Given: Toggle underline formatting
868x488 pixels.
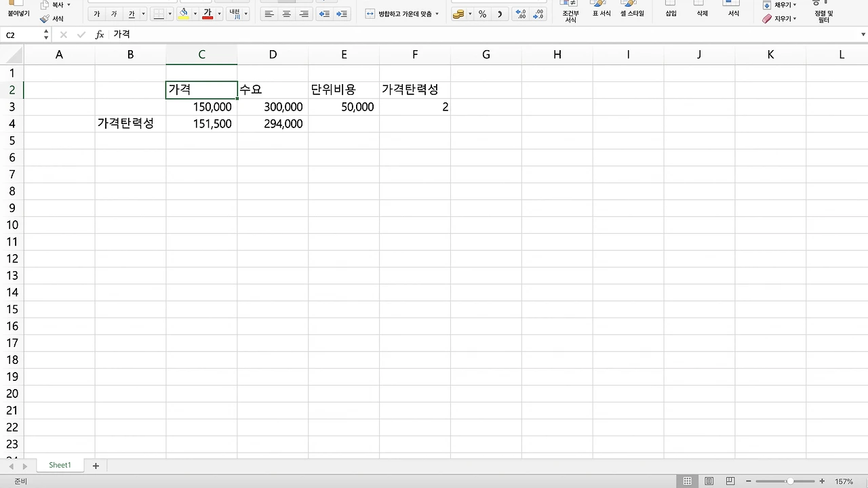Looking at the screenshot, I should click(x=131, y=14).
